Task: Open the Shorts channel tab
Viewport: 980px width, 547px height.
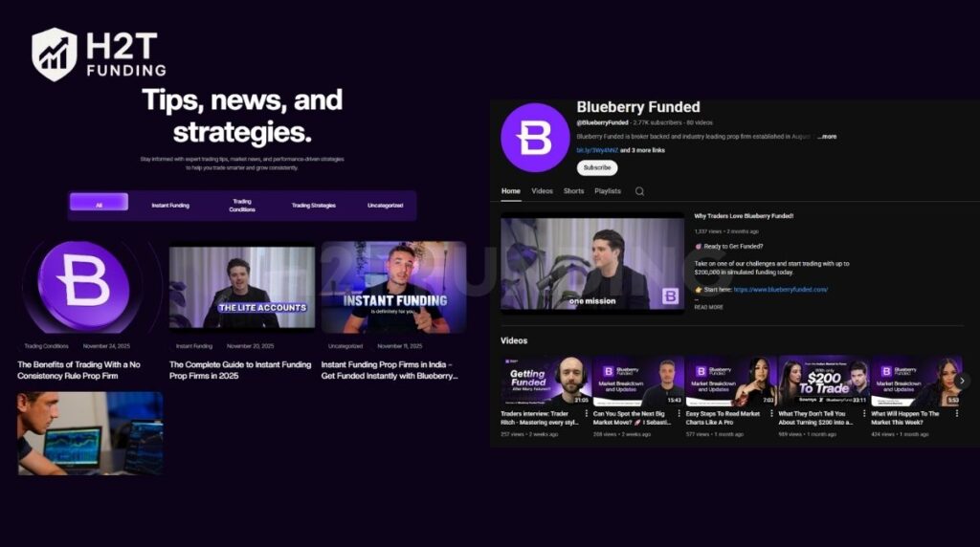Action: [x=573, y=191]
